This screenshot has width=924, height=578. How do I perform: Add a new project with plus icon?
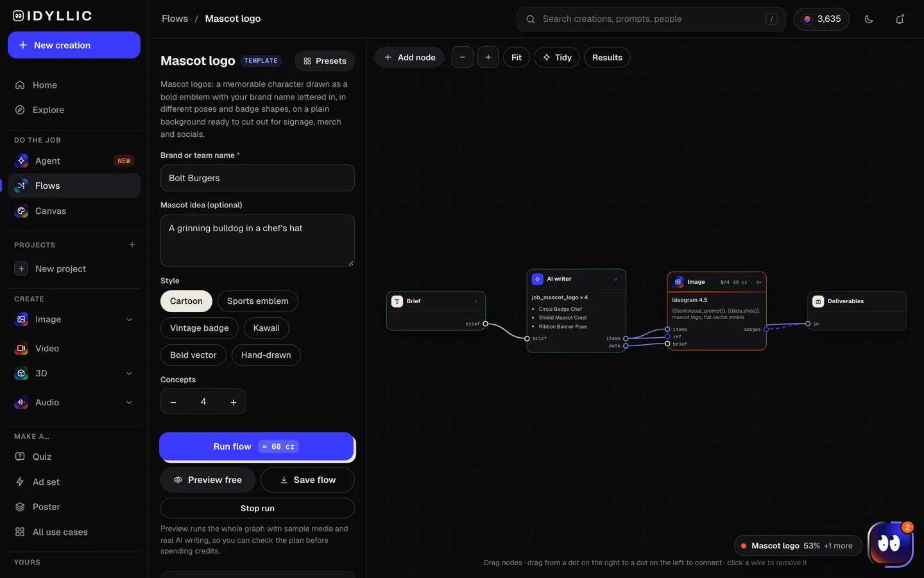(132, 245)
